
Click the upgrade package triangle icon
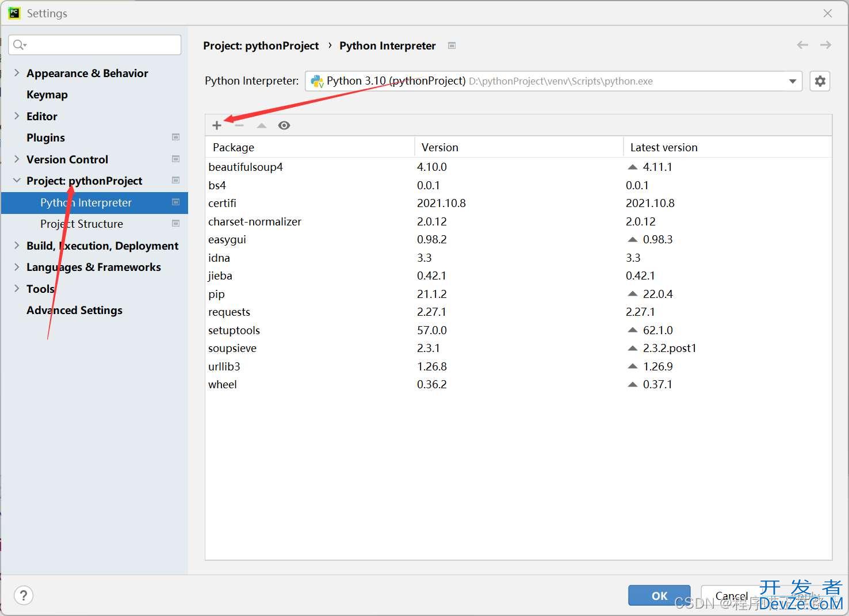click(x=262, y=125)
